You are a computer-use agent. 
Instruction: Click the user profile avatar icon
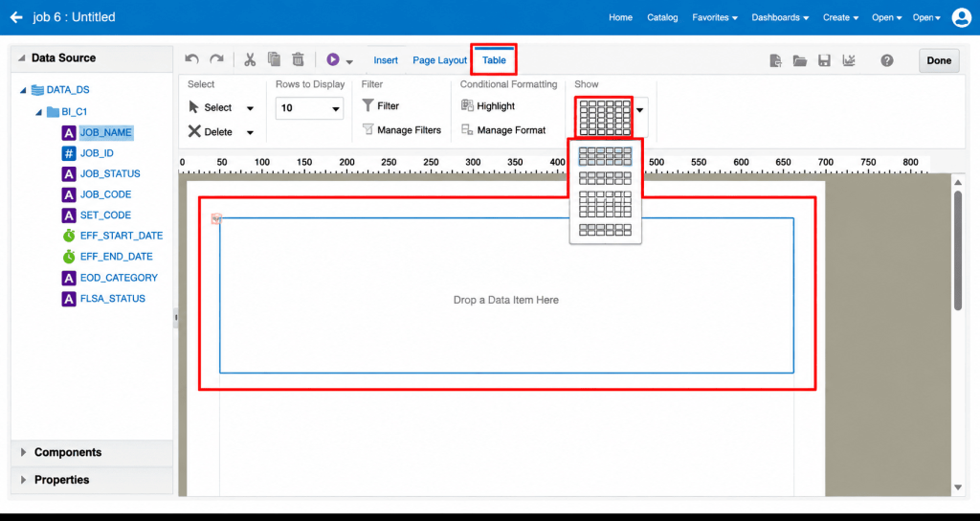pyautogui.click(x=961, y=17)
